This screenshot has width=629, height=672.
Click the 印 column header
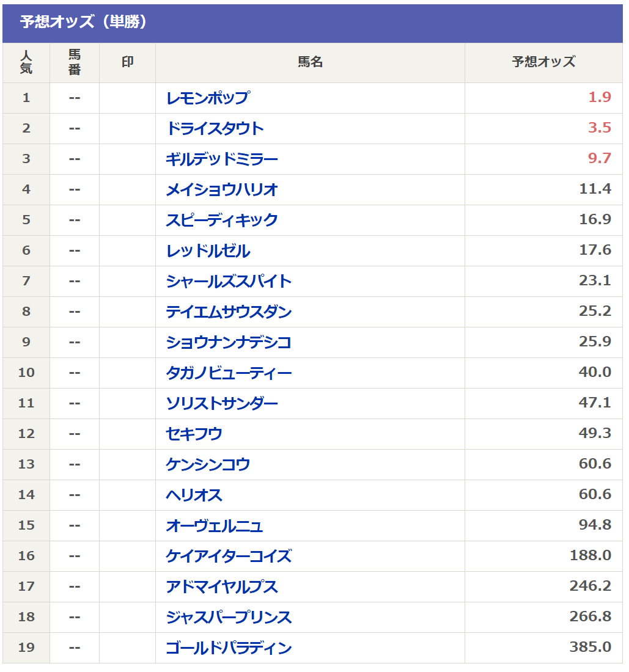[127, 62]
